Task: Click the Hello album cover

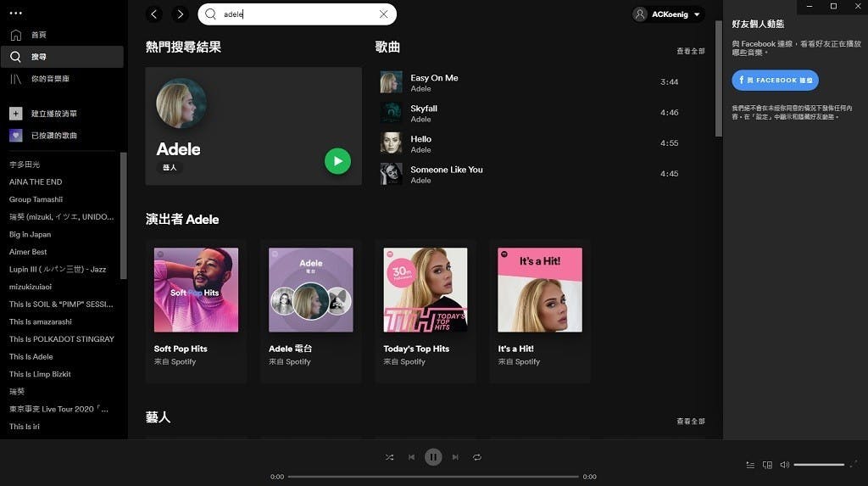Action: coord(392,143)
